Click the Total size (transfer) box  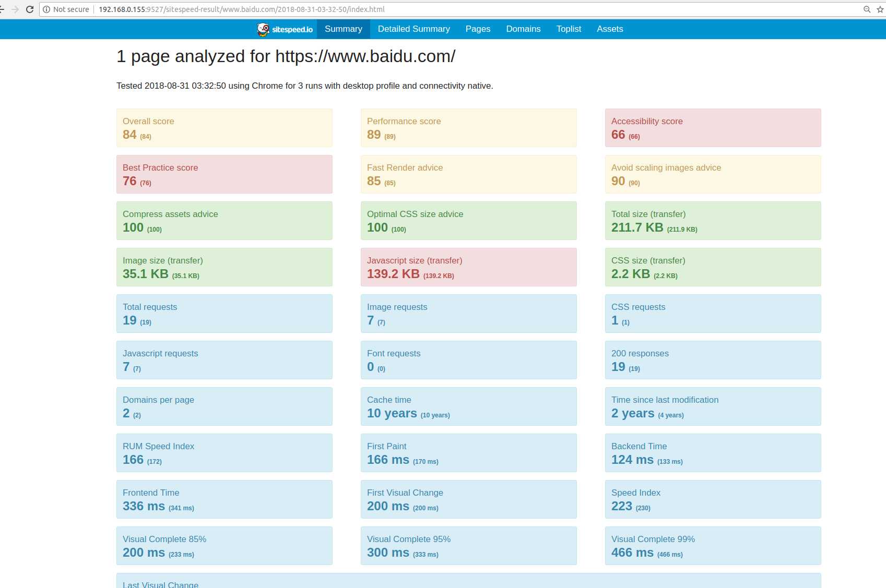[713, 221]
